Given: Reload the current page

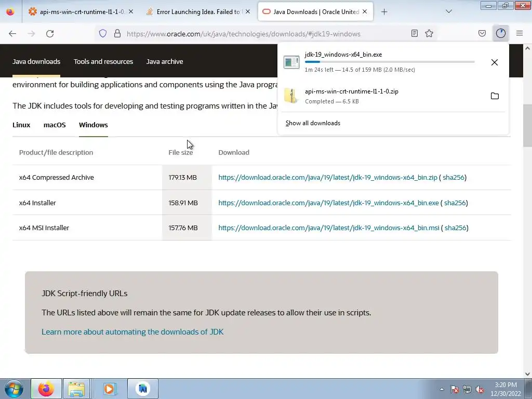Looking at the screenshot, I should pyautogui.click(x=50, y=34).
